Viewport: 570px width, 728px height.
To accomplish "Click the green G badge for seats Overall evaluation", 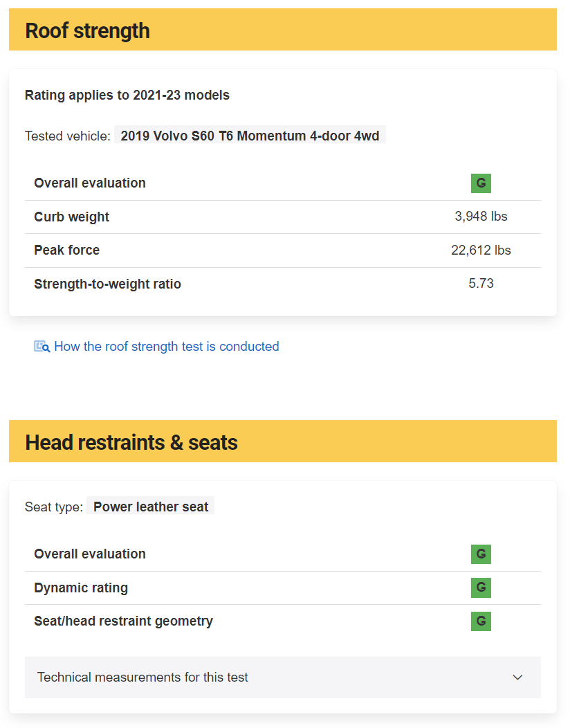I will [x=481, y=554].
